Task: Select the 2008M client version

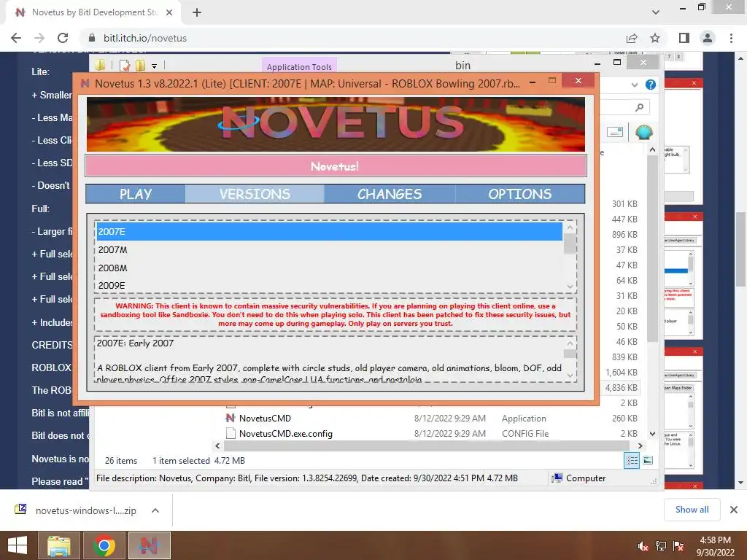Action: pos(329,268)
